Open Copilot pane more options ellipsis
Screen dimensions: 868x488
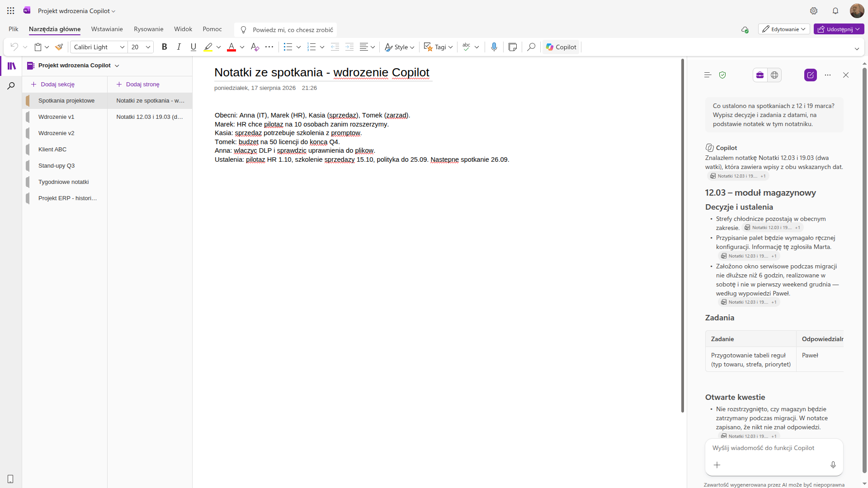828,75
